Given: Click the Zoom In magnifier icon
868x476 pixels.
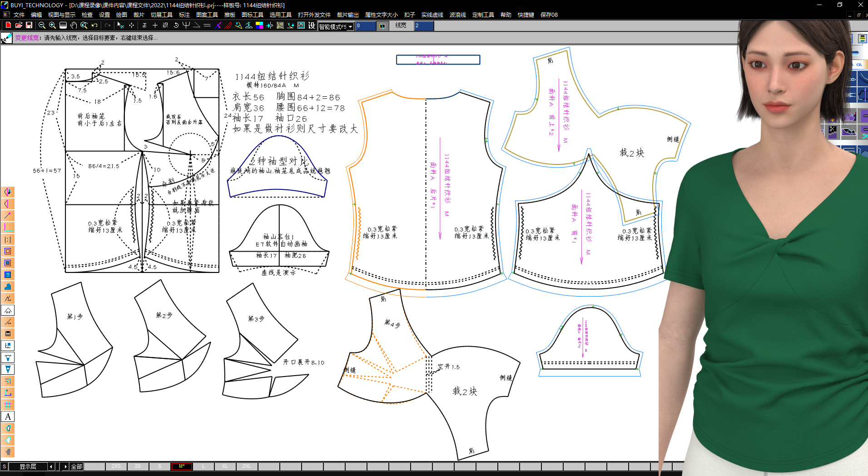Looking at the screenshot, I should 52,25.
